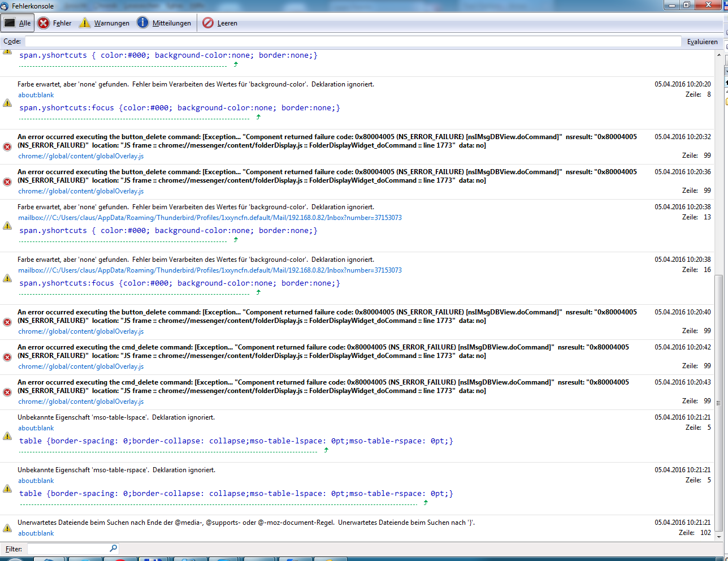728x561 pixels.
Task: Click the red error icon of the 10:20:32 entry
Action: tap(7, 146)
